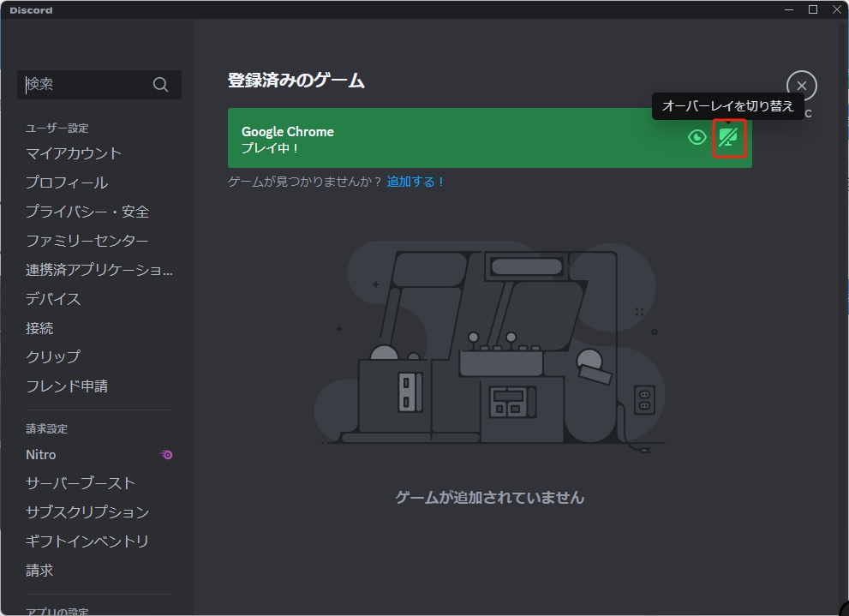Click the 追加する！ link to add a game

415,182
